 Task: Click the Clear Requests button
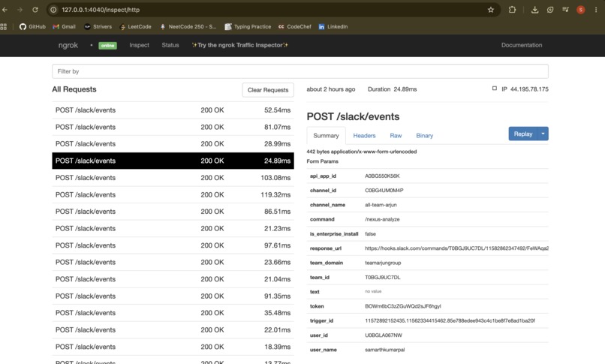pos(268,90)
